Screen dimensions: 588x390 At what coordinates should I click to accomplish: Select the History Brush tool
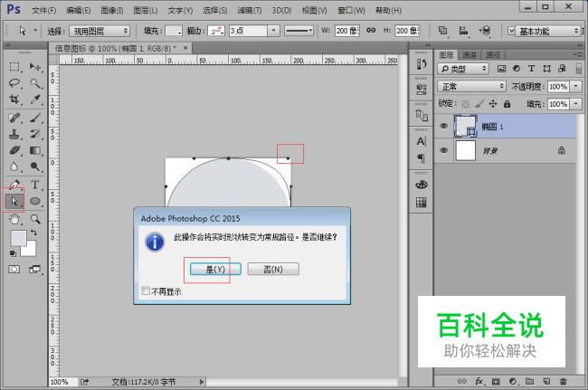[35, 134]
